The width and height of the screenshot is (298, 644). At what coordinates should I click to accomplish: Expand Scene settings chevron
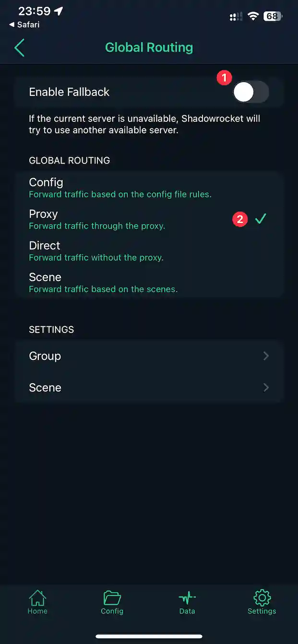click(266, 388)
